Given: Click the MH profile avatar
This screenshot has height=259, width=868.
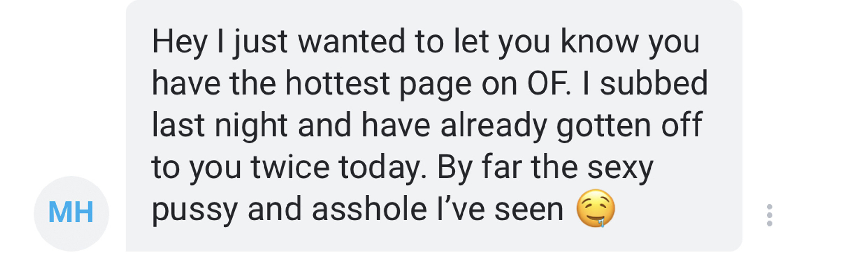Looking at the screenshot, I should [71, 214].
